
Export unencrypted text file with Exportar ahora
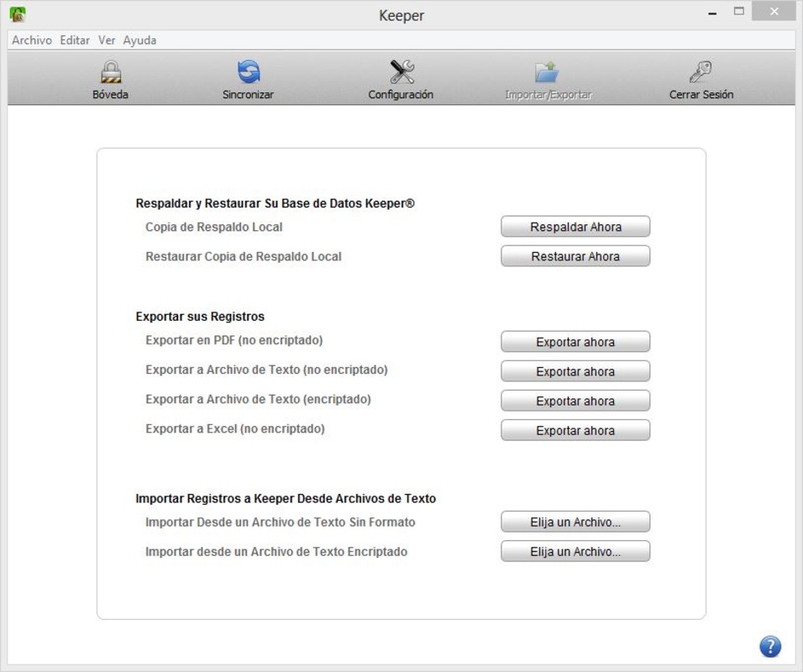pyautogui.click(x=575, y=371)
